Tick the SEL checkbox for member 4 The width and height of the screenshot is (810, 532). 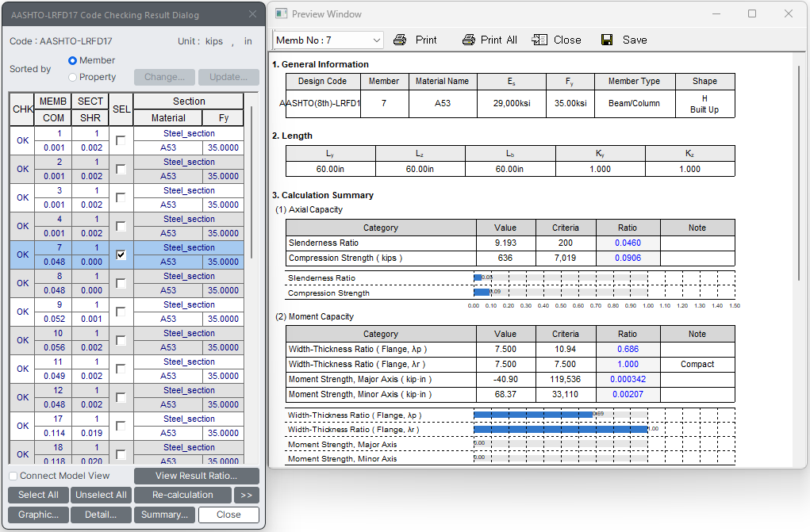tap(121, 226)
